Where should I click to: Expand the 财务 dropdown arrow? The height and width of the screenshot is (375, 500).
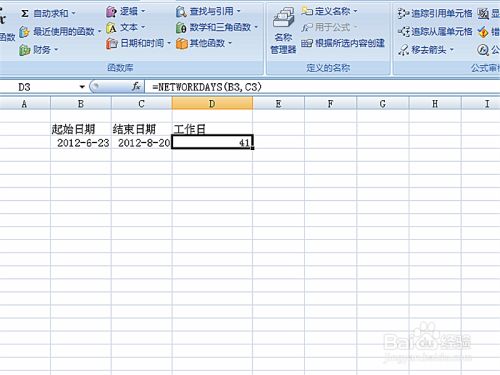click(56, 50)
